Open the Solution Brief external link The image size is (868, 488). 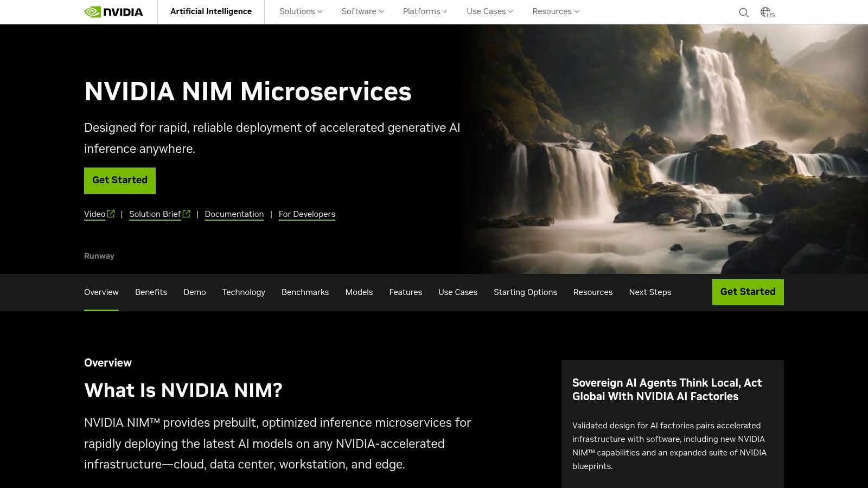coord(155,214)
